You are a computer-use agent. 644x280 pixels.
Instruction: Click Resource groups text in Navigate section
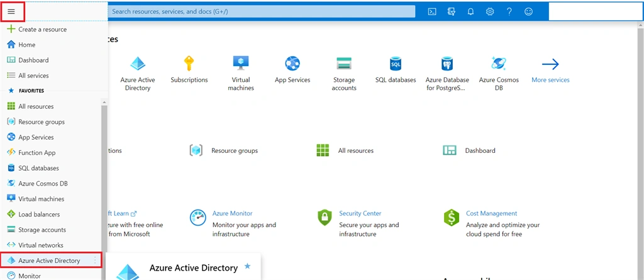tap(235, 151)
